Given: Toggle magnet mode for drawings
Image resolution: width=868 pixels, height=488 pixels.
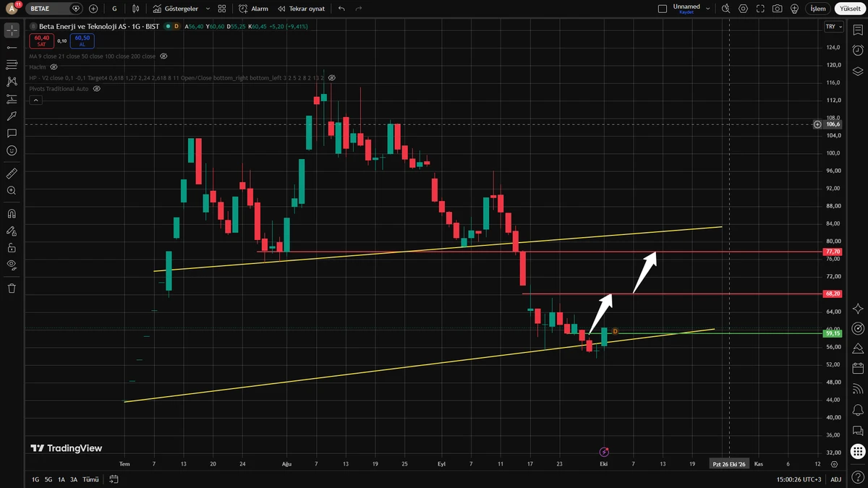Looking at the screenshot, I should coord(12,213).
